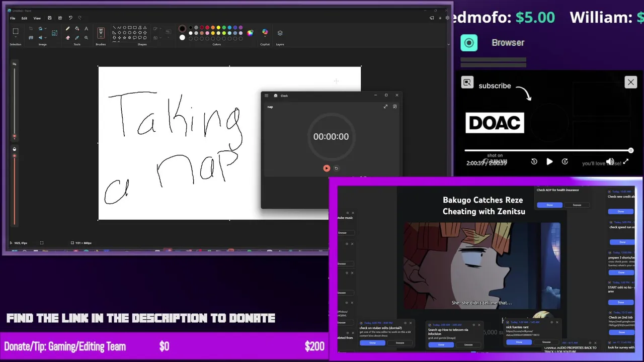Click Snooze on Check ADP health insurance reminder
The image size is (644, 362).
click(577, 205)
